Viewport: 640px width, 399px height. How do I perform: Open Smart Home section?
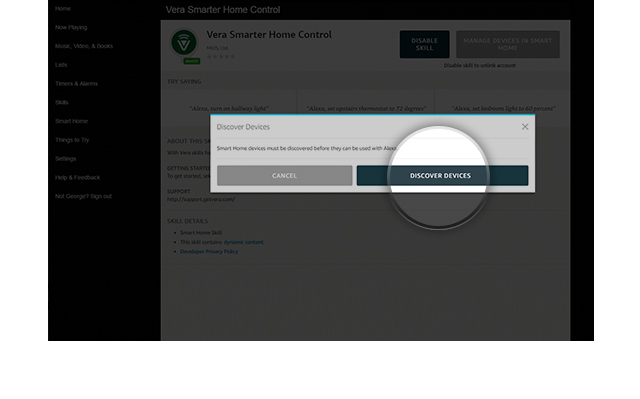coord(71,121)
